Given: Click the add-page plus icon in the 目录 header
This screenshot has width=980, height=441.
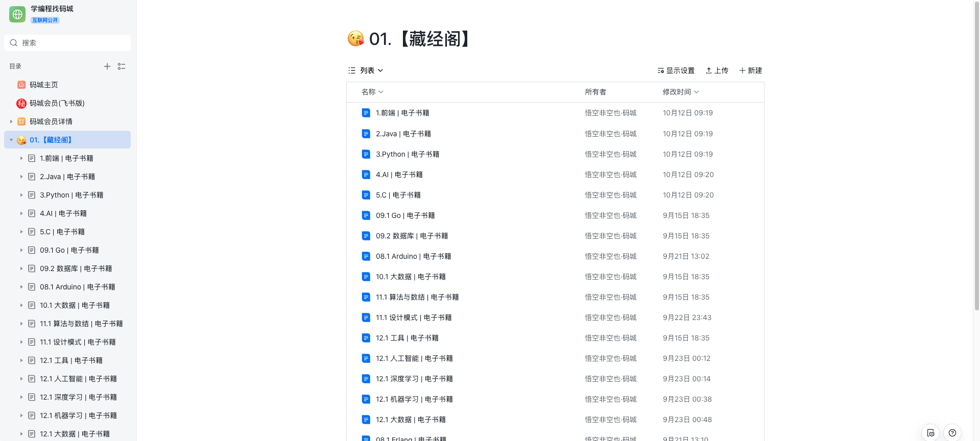Looking at the screenshot, I should (107, 66).
